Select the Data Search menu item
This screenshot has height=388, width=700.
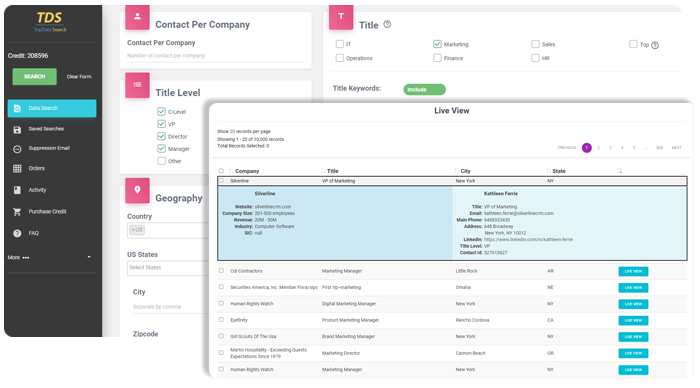tap(52, 108)
